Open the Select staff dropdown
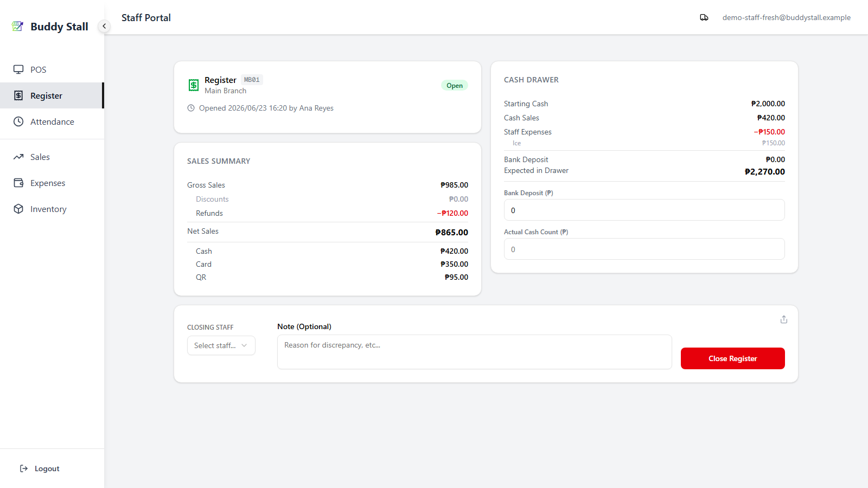 [221, 345]
